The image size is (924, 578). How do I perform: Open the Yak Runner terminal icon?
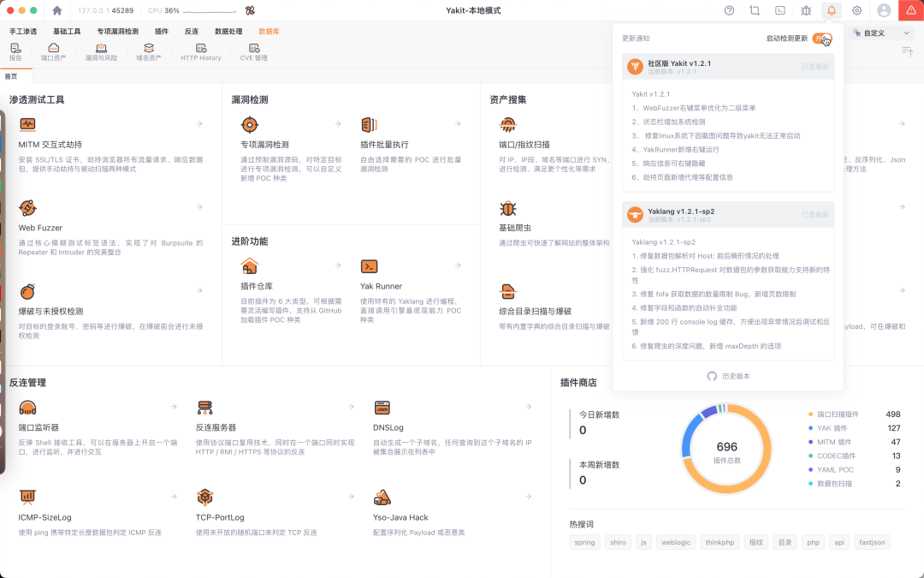369,266
